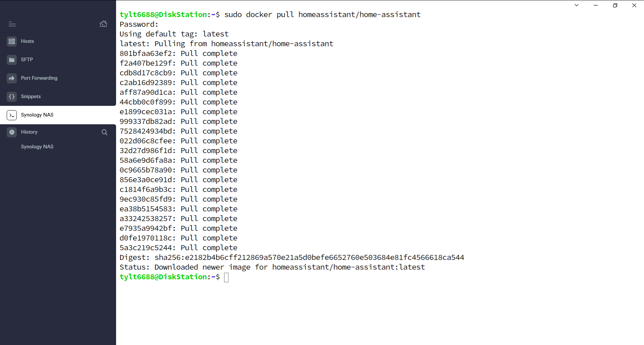
Task: Open the History section in the sidebar
Action: pyautogui.click(x=29, y=132)
